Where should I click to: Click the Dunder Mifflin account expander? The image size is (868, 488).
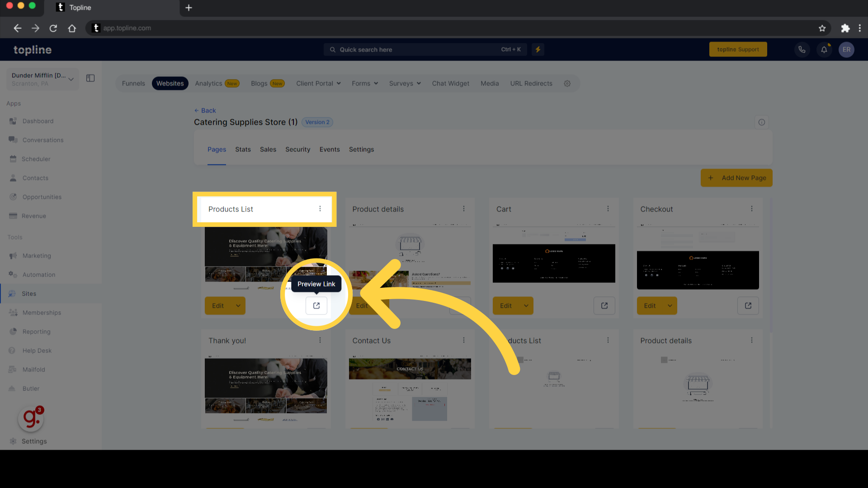pos(71,78)
